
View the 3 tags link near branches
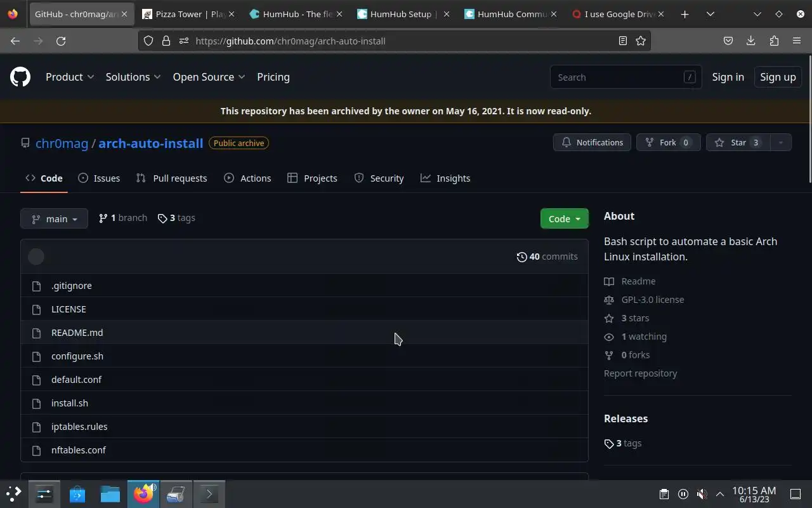pos(176,218)
